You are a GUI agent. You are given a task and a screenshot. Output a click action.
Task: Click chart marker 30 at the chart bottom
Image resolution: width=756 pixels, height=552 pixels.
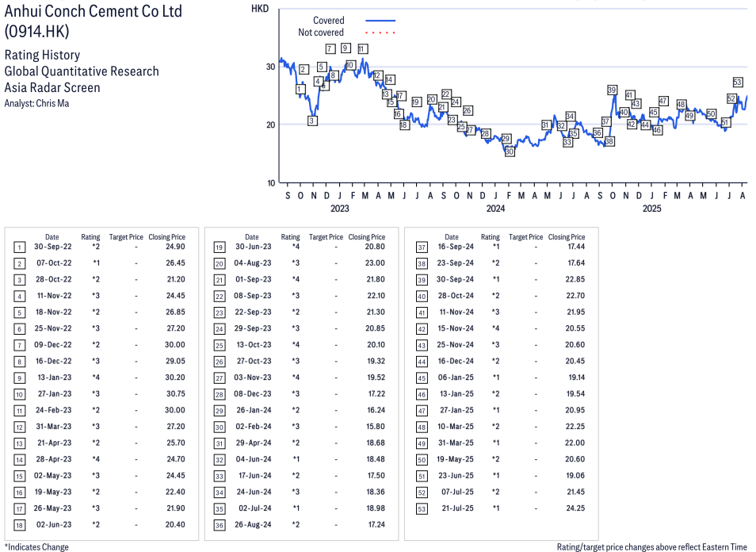(509, 151)
